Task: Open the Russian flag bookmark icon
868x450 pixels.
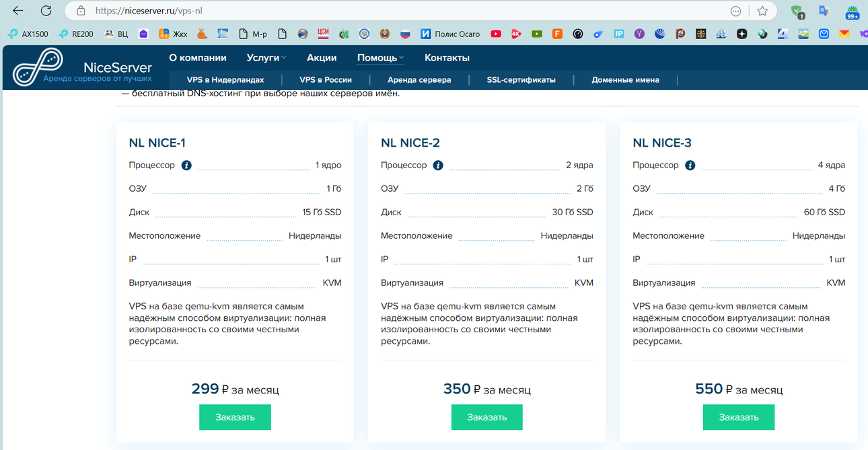Action: click(405, 34)
